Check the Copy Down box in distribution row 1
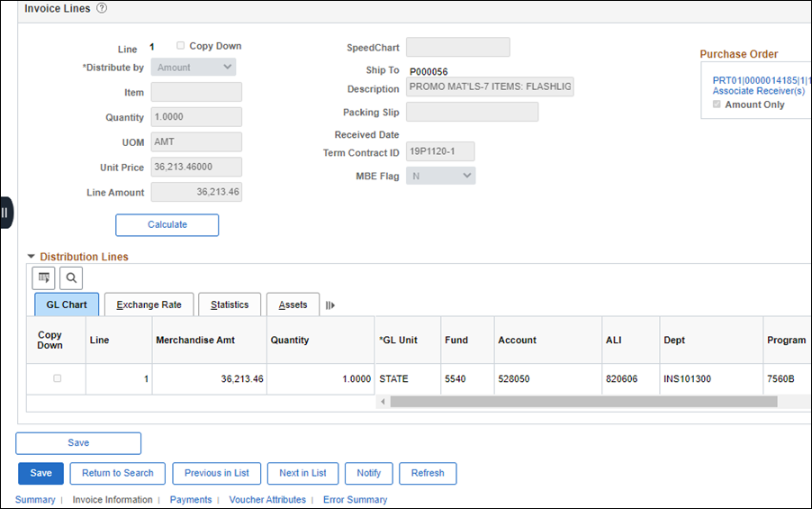 [57, 379]
